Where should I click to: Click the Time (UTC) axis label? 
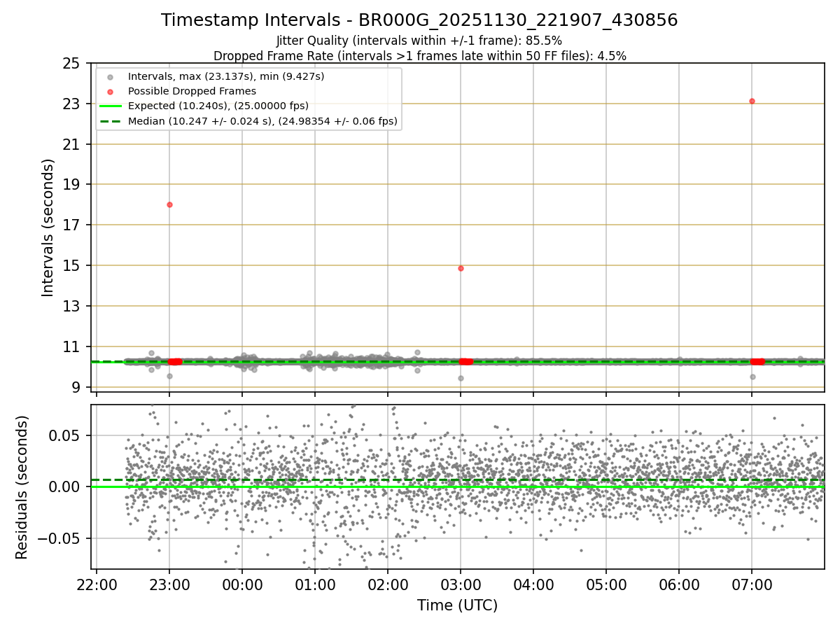tap(458, 605)
